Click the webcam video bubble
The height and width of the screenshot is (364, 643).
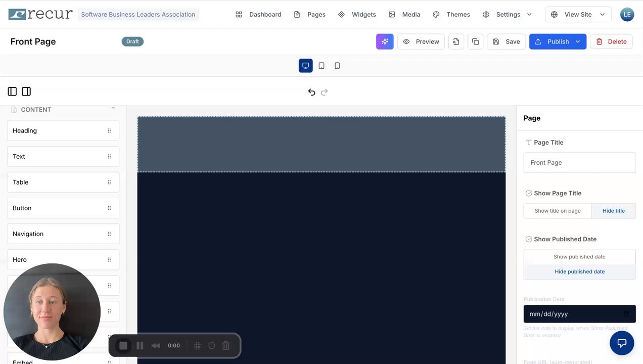52,312
